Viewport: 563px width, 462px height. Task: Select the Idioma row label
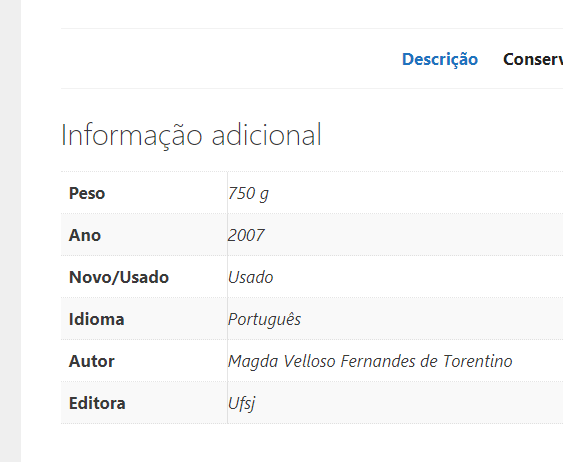point(97,319)
